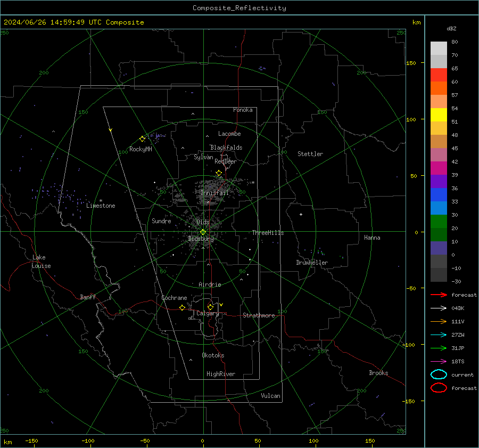Screen dimensions: 479x448
Task: Click legend dBZ value 57
Action: point(455,95)
